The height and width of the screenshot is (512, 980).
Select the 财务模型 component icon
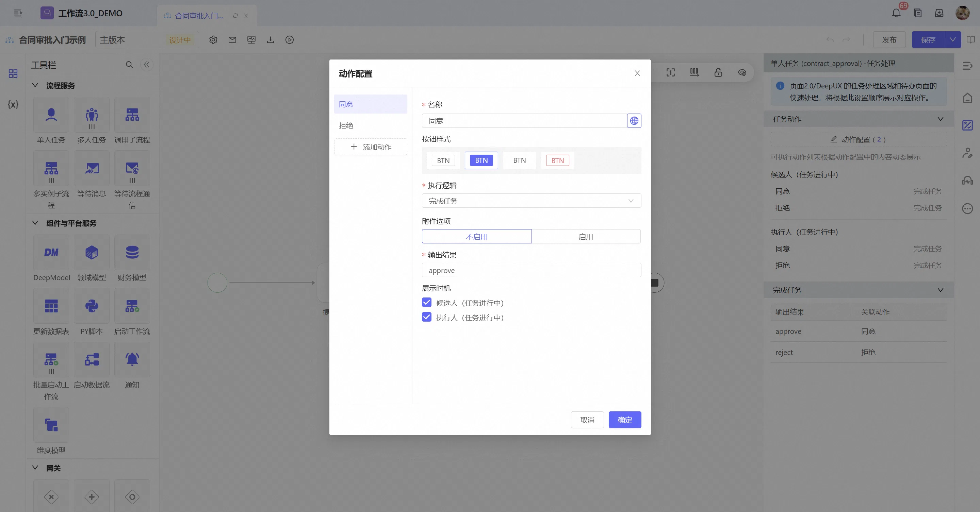(132, 252)
